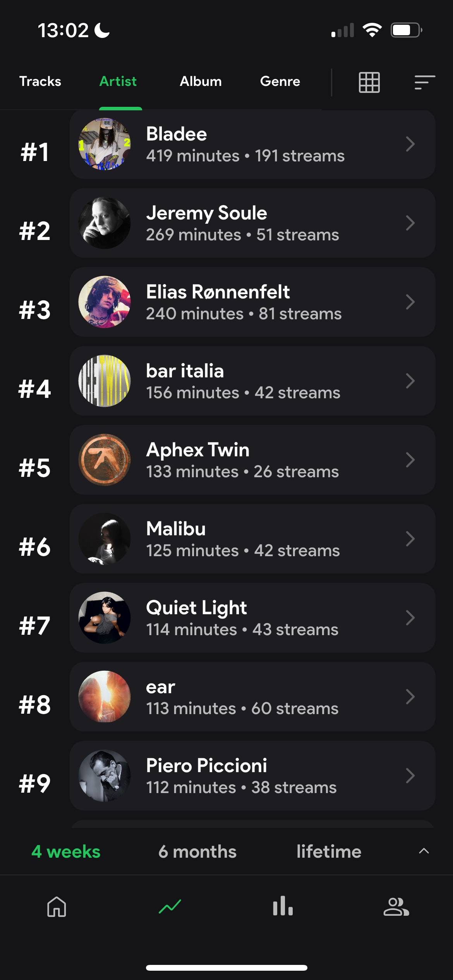Open Elias Rønnenfelt artist entry

tap(252, 302)
